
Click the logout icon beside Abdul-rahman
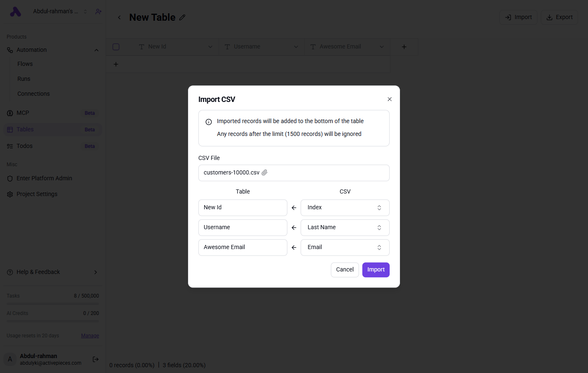coord(96,359)
